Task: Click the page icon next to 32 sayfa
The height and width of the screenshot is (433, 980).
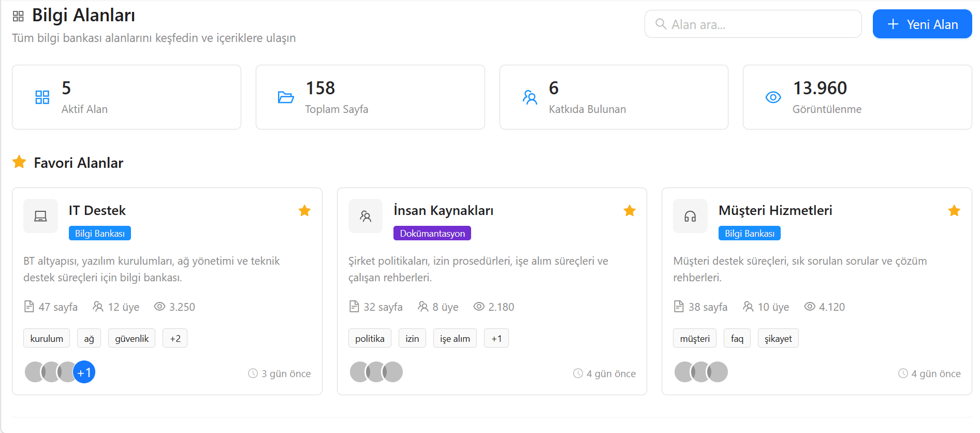Action: pos(354,307)
